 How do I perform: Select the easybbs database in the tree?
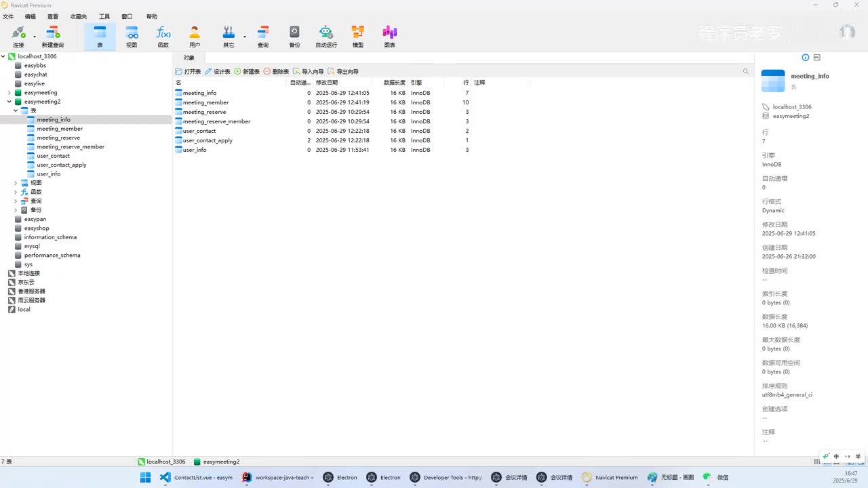[35, 66]
